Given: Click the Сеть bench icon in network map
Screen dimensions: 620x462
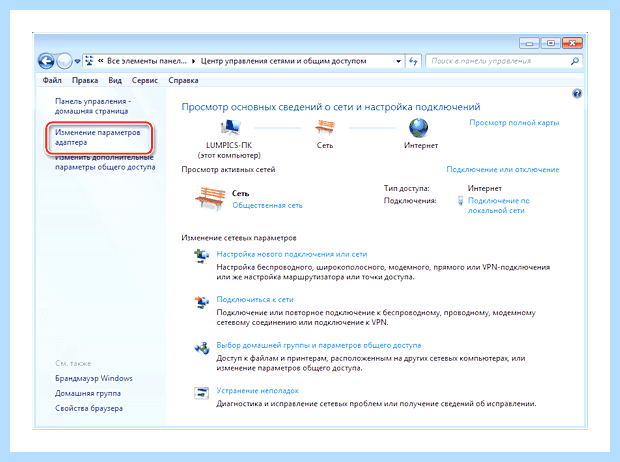Looking at the screenshot, I should (x=325, y=127).
